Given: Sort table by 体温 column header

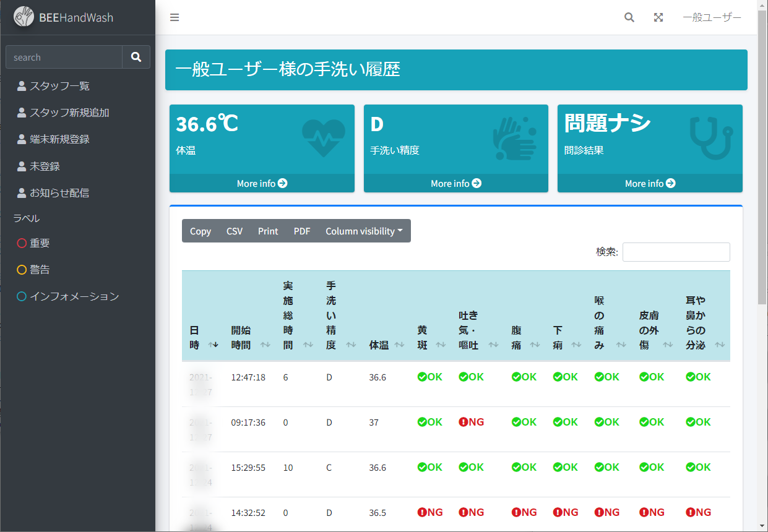Looking at the screenshot, I should (379, 345).
